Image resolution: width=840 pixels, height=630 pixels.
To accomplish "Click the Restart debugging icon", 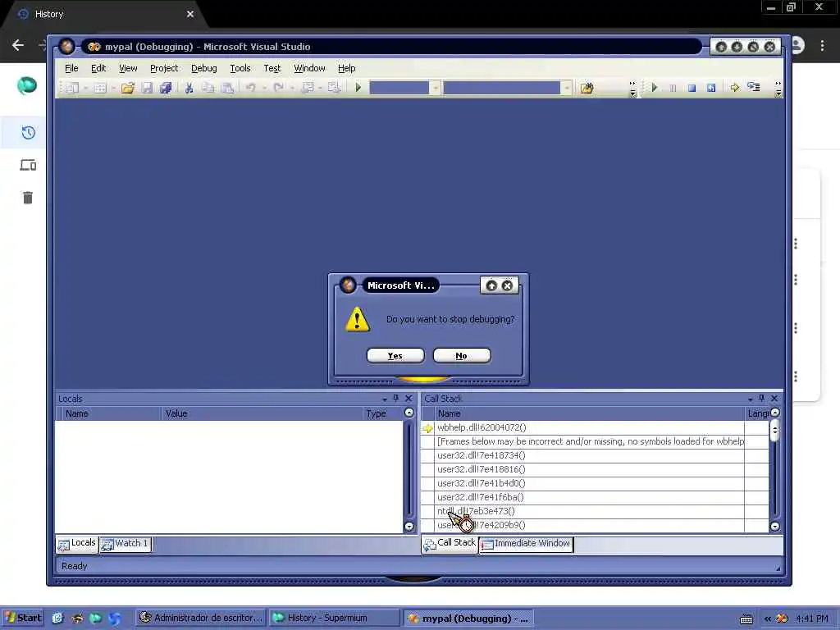I will [711, 88].
